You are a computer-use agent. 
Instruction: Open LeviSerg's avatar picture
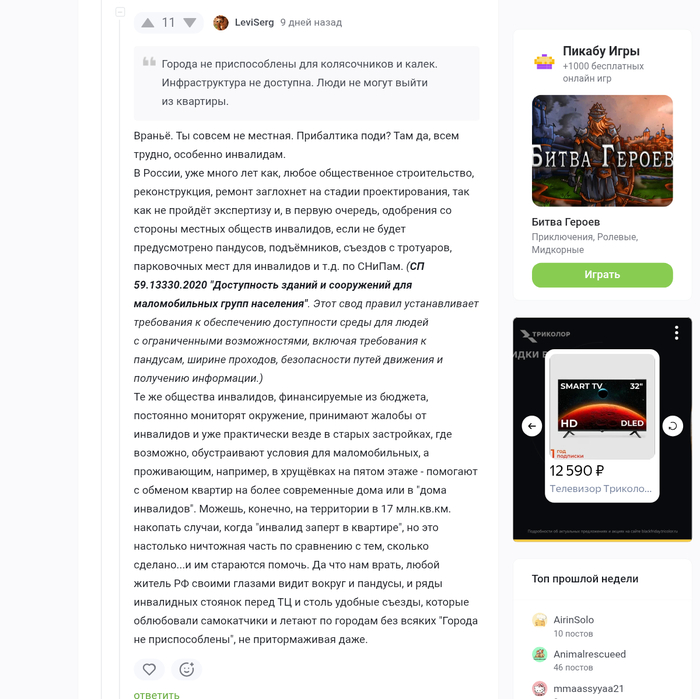[x=221, y=23]
